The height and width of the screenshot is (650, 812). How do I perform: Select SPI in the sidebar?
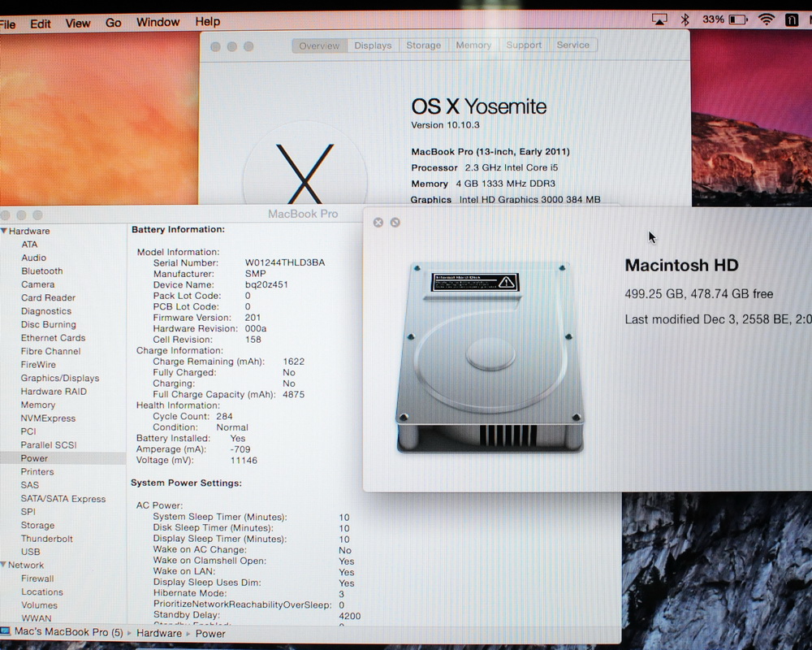click(28, 512)
